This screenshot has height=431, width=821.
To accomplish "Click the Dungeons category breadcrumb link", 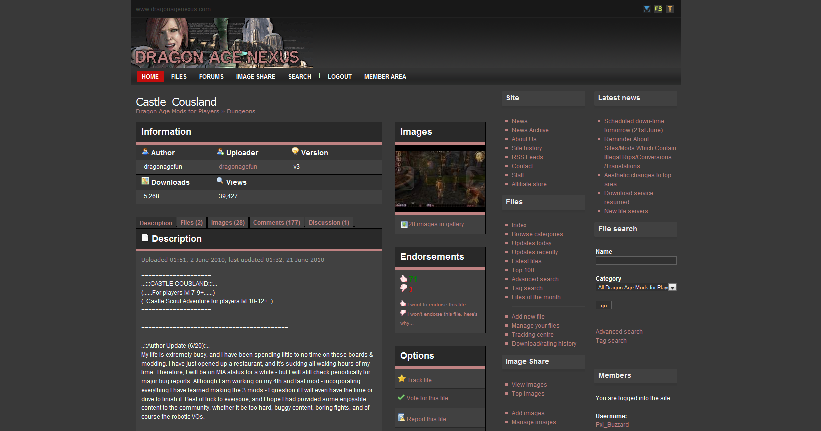I will coord(241,111).
